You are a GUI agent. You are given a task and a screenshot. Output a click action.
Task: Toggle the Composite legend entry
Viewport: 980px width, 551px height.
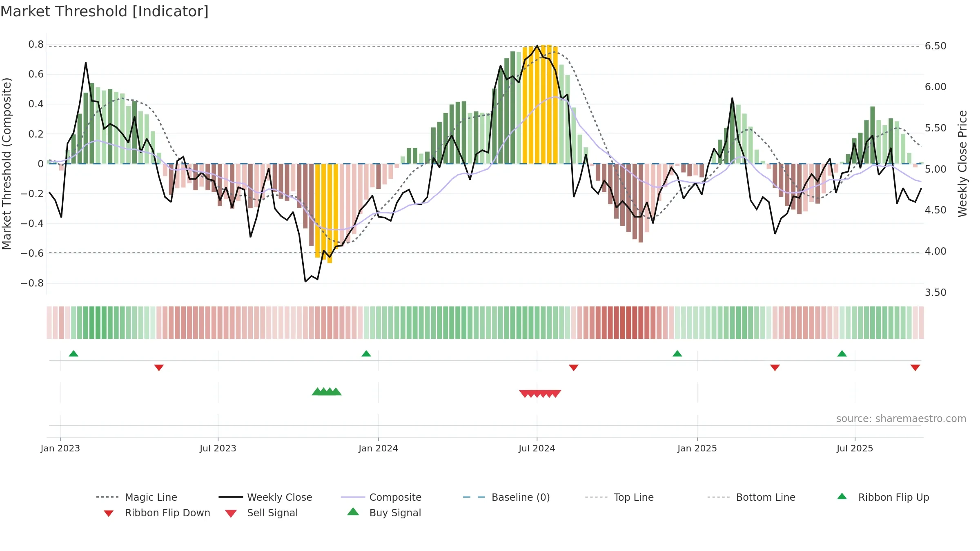click(381, 497)
